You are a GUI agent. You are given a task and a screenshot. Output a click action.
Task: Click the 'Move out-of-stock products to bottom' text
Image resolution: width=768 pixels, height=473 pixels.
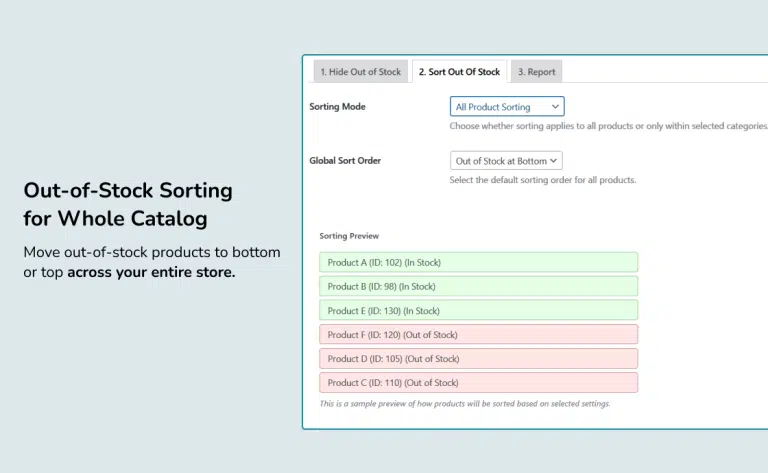(152, 252)
